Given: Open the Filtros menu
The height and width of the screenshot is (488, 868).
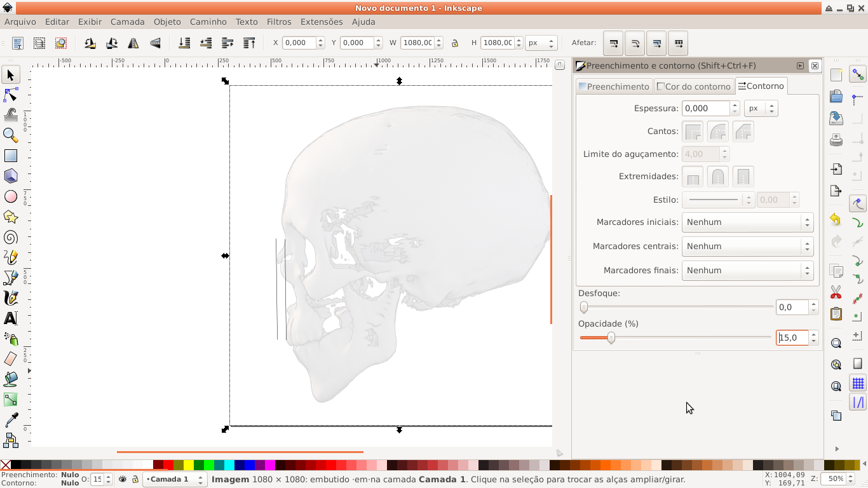Looking at the screenshot, I should click(279, 22).
